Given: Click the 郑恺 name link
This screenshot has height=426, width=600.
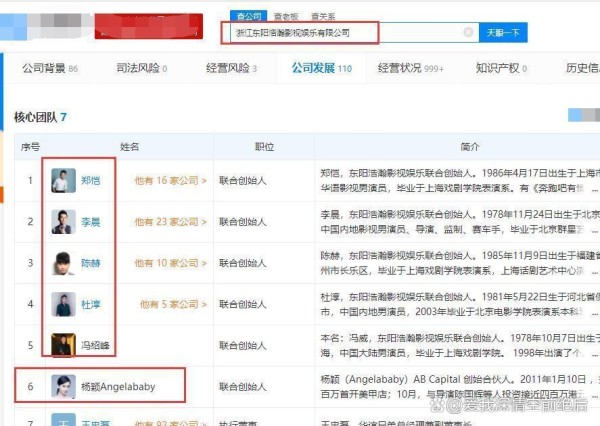Looking at the screenshot, I should pyautogui.click(x=91, y=180).
